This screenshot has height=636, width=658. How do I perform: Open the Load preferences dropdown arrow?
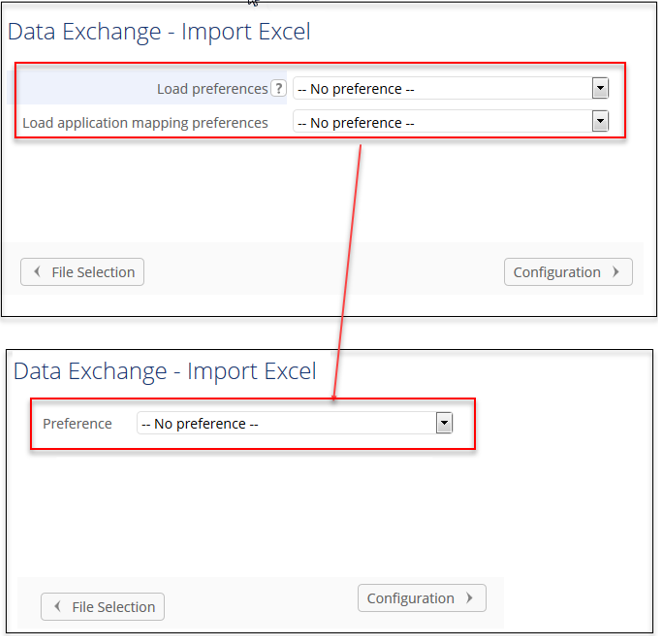[x=600, y=88]
